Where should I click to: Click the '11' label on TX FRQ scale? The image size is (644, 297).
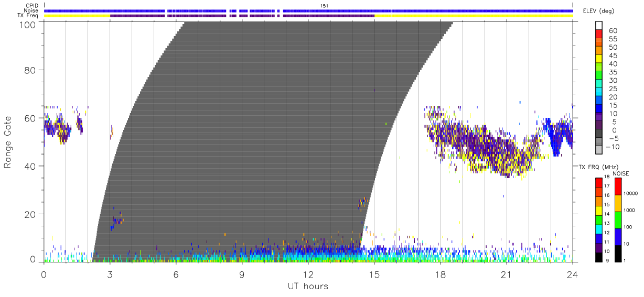pos(607,242)
